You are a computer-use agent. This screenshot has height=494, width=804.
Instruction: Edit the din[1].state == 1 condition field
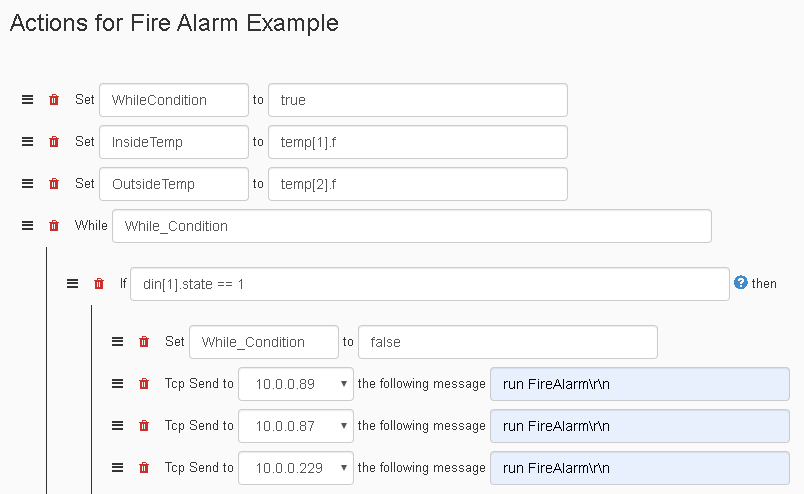coord(430,284)
